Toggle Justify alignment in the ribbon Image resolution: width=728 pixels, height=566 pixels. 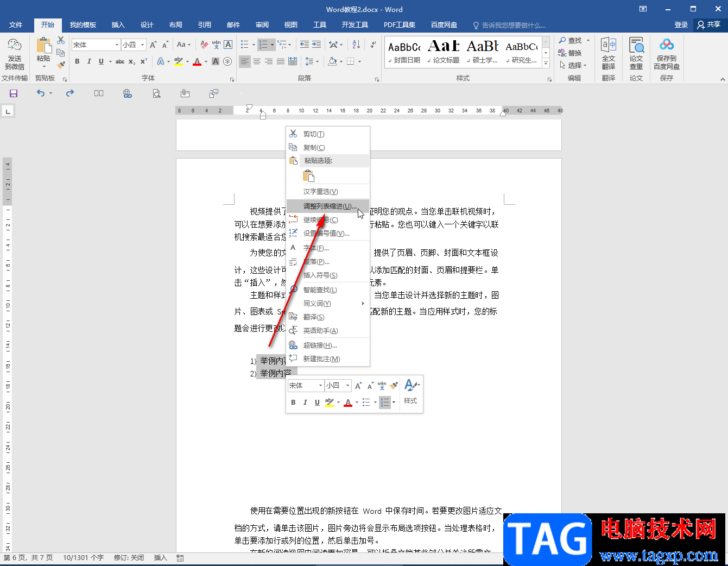281,61
